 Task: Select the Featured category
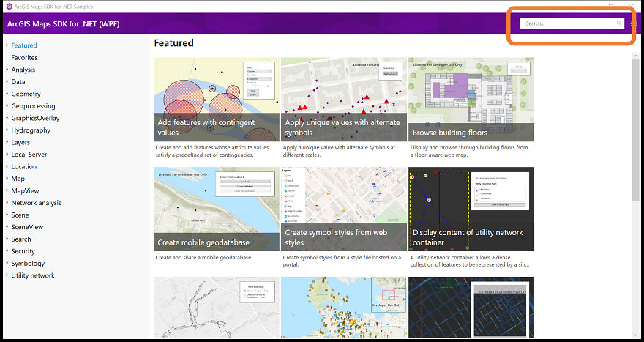pyautogui.click(x=24, y=45)
